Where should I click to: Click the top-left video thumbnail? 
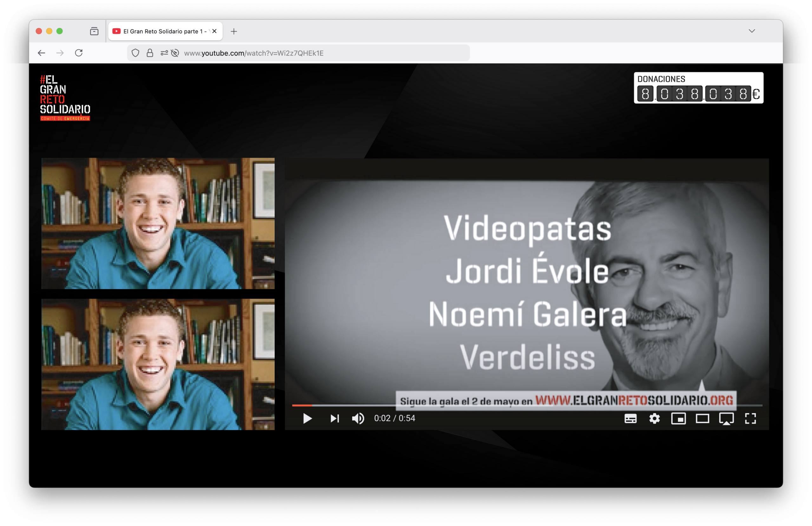(x=158, y=224)
